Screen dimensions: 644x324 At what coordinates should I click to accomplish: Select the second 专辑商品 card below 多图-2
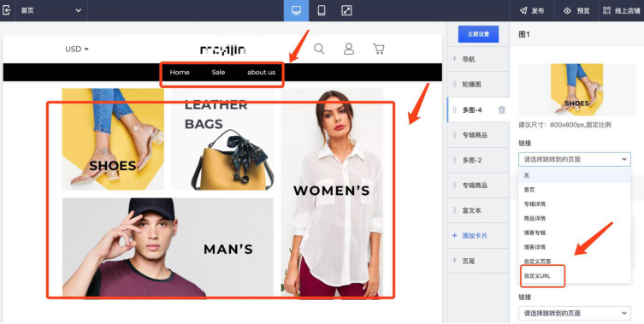pyautogui.click(x=478, y=186)
